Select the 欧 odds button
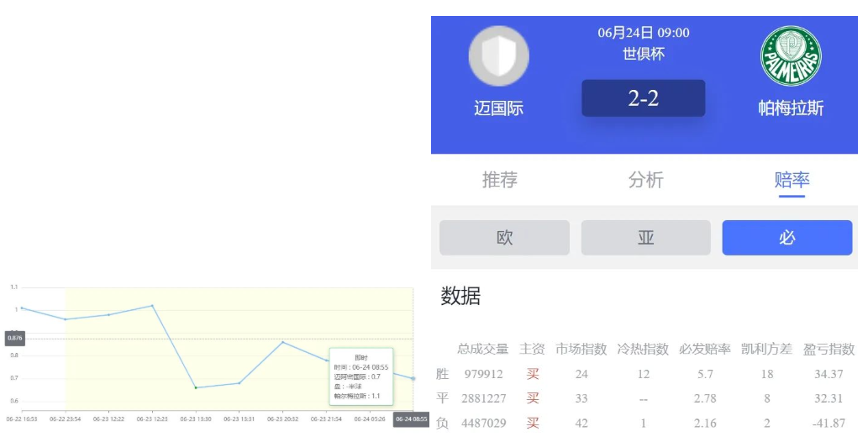The height and width of the screenshot is (442, 868). (504, 238)
